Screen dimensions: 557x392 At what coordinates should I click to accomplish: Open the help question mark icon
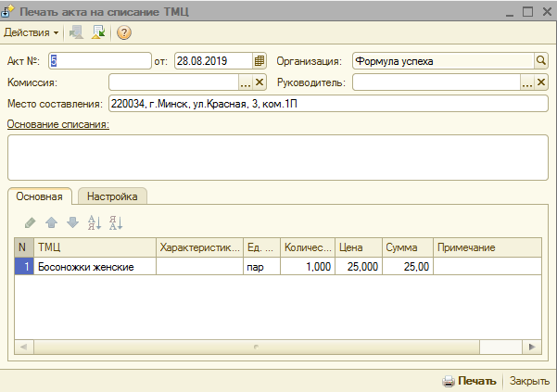tap(124, 33)
